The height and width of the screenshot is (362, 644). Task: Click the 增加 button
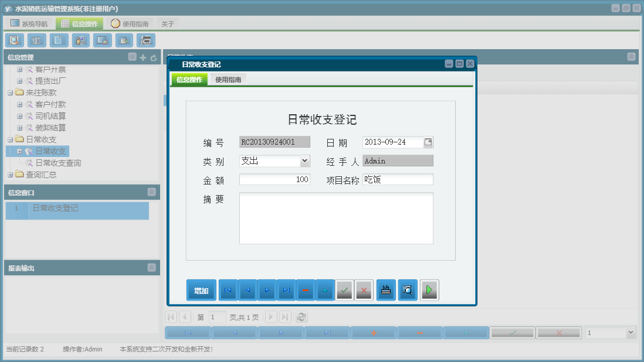[x=201, y=291]
